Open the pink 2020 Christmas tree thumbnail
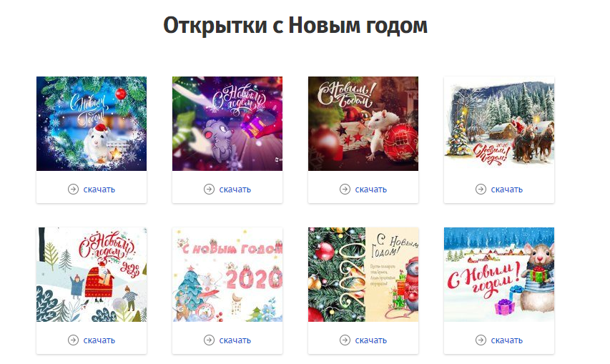 227,275
